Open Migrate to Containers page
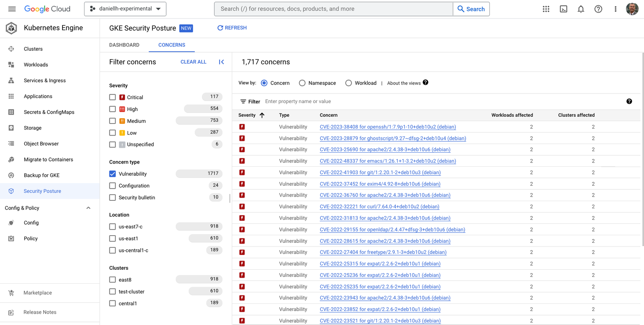644x325 pixels. [48, 159]
